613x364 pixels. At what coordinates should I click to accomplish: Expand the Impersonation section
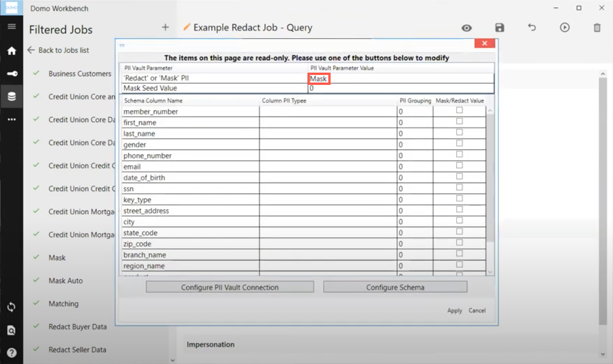[211, 344]
